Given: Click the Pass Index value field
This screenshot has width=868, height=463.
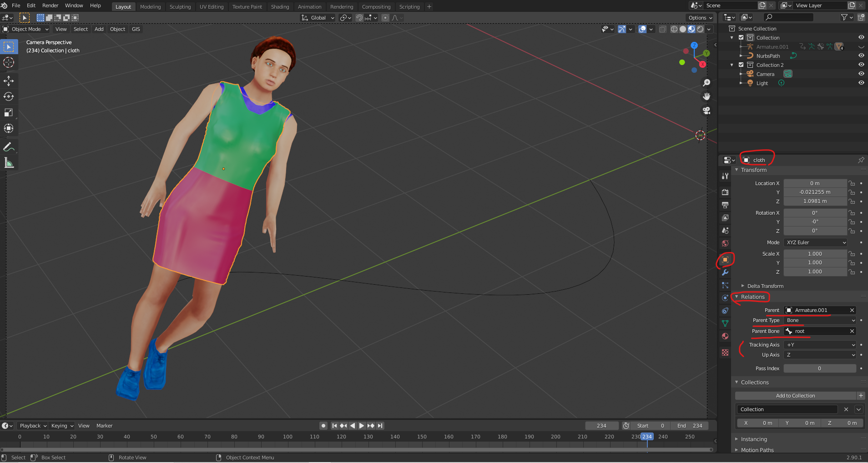Looking at the screenshot, I should [819, 368].
